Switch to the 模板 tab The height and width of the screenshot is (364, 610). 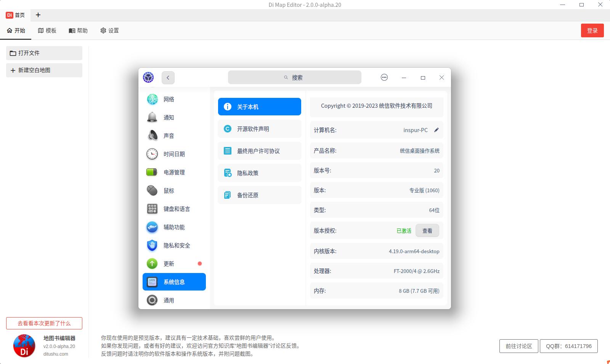click(47, 30)
